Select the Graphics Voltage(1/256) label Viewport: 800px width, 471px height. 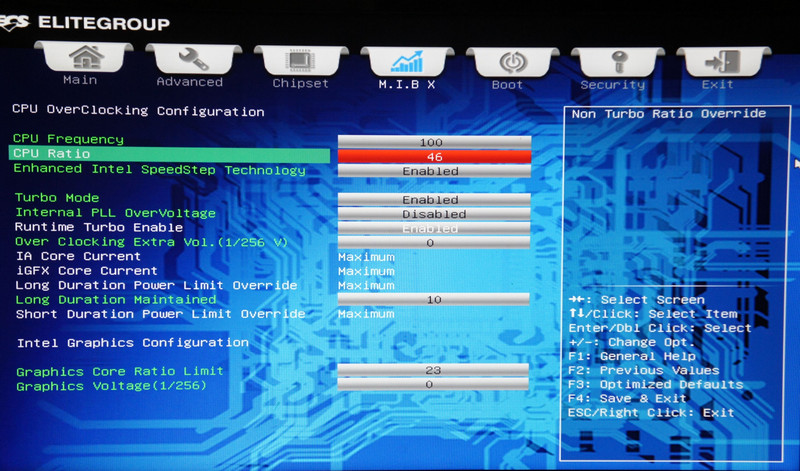[x=111, y=386]
